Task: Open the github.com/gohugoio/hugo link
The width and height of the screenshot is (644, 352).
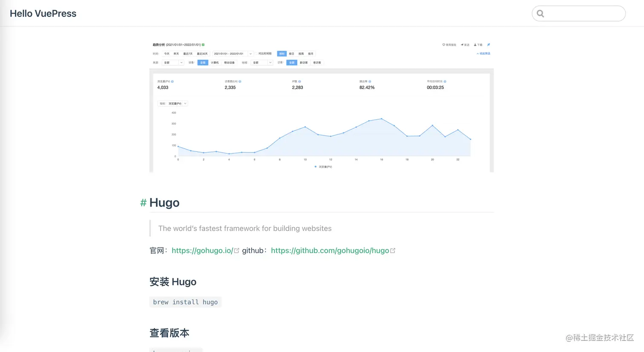Action: pyautogui.click(x=330, y=251)
